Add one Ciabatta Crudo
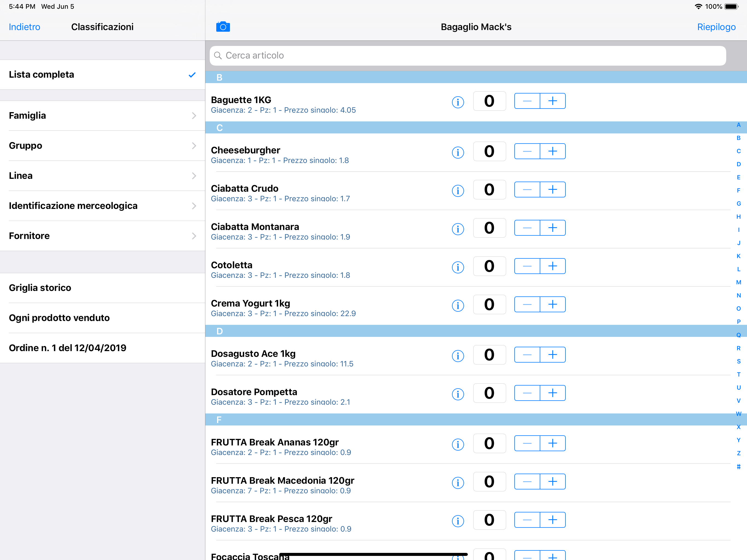 click(x=553, y=189)
